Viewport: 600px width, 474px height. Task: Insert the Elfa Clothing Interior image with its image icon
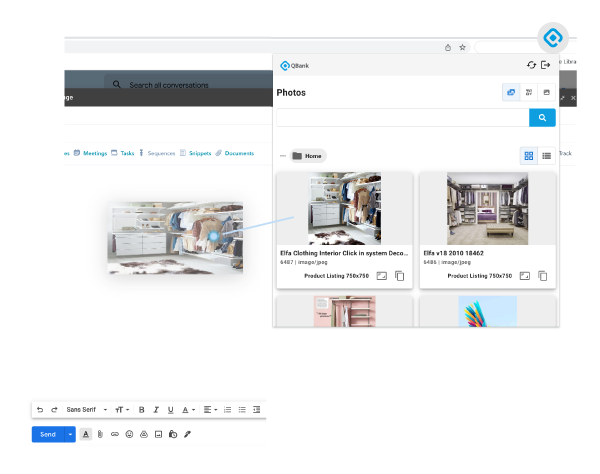(x=382, y=276)
